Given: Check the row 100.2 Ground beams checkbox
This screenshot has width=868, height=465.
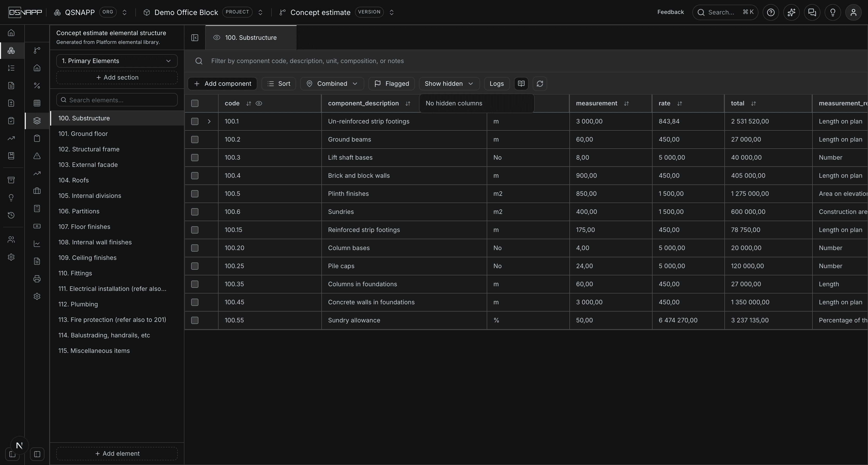Looking at the screenshot, I should point(195,139).
